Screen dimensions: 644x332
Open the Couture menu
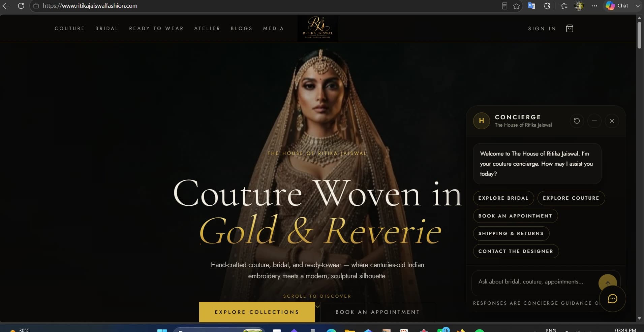[x=70, y=28]
